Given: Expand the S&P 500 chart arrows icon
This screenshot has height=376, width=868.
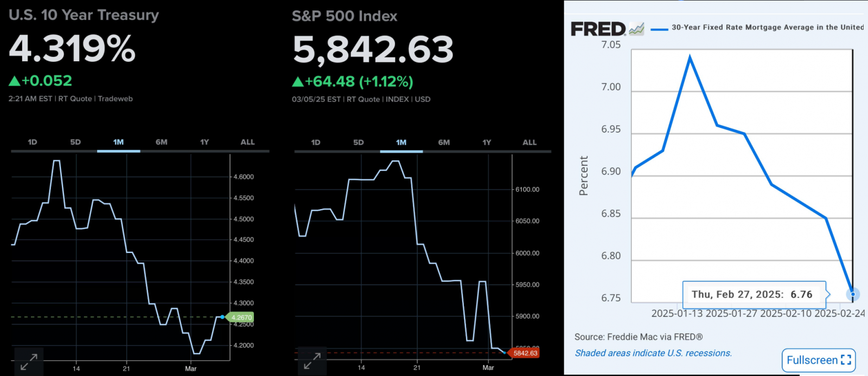Looking at the screenshot, I should coord(312,361).
